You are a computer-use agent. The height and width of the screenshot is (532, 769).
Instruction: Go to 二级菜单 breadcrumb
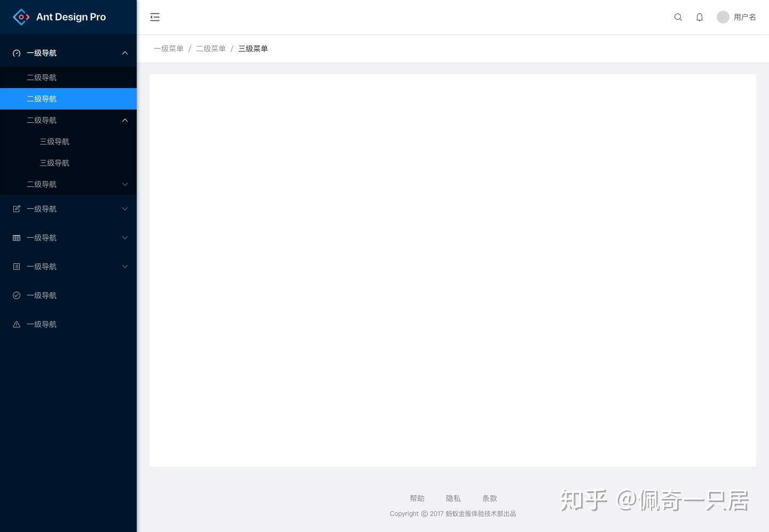211,49
